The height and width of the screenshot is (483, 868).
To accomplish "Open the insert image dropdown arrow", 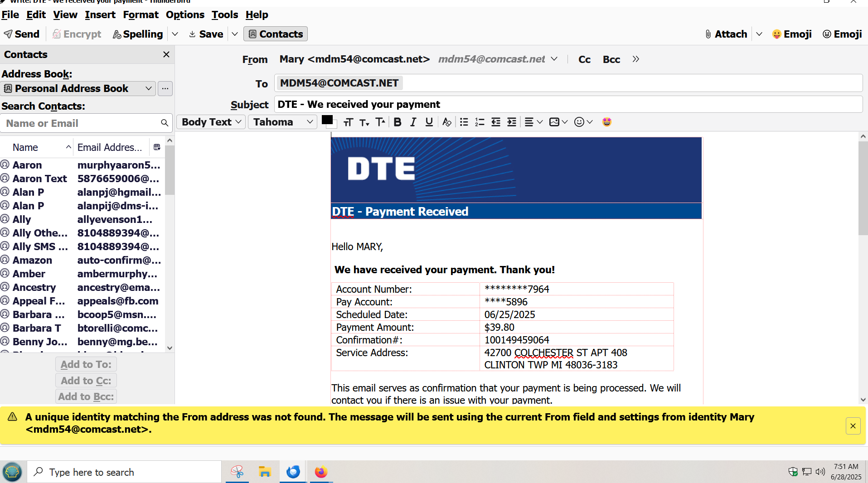I will 564,122.
